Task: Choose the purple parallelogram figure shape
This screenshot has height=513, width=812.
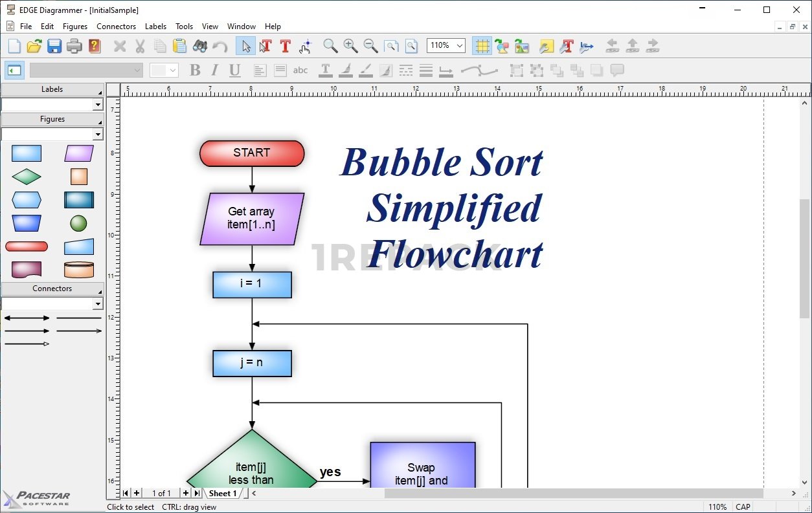Action: tap(79, 153)
